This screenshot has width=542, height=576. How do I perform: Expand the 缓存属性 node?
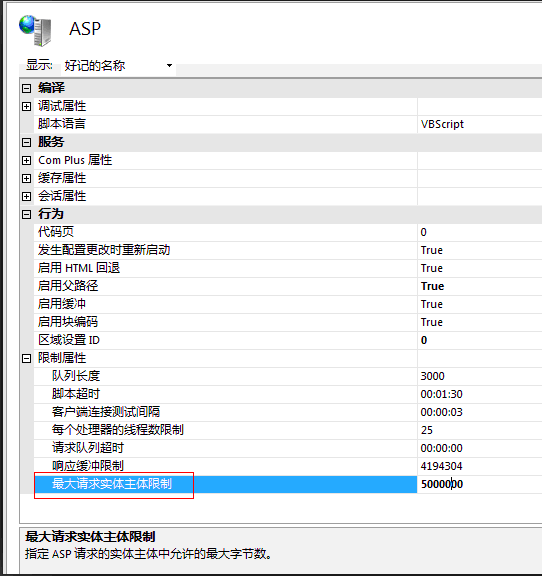pos(26,178)
